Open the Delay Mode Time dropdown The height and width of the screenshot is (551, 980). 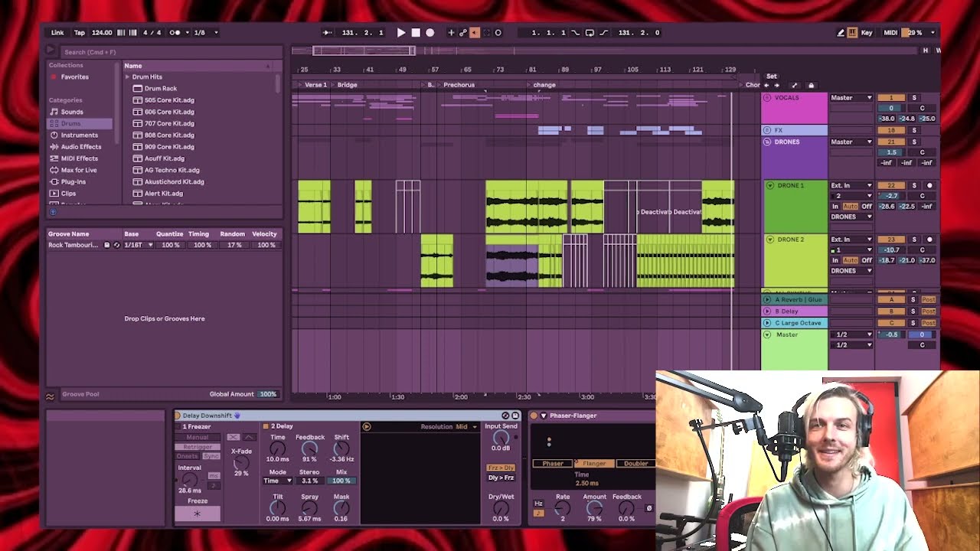pos(277,481)
